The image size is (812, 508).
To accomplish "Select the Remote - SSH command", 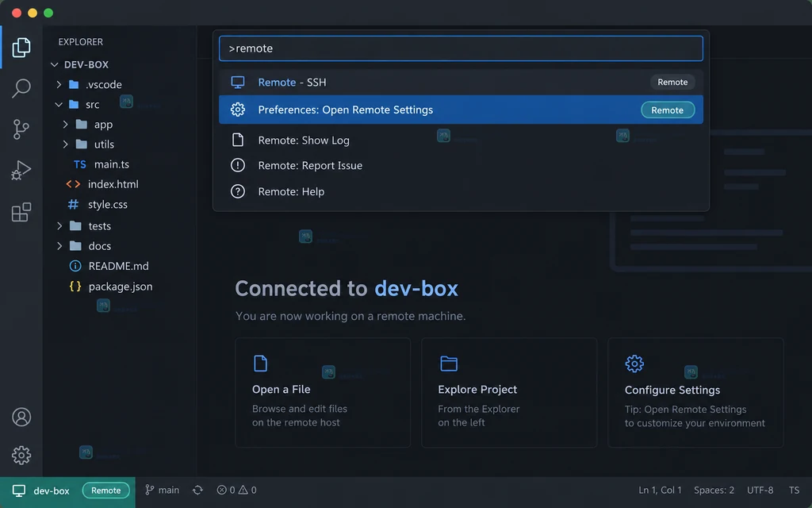I will [x=461, y=82].
